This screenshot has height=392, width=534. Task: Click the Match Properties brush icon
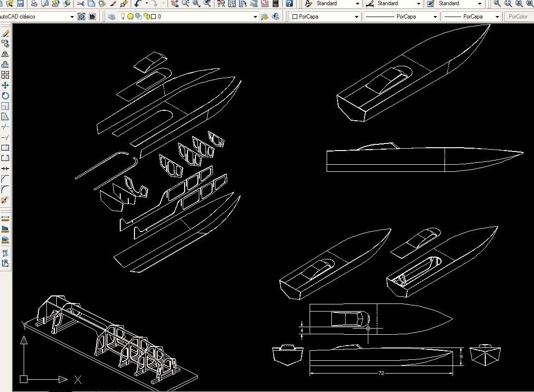coord(124,4)
